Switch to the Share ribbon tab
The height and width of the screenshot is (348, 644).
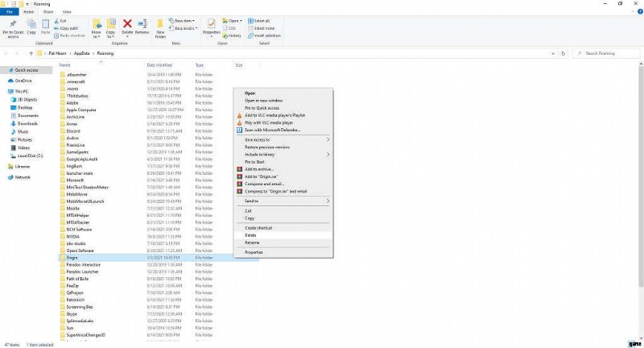pos(48,12)
